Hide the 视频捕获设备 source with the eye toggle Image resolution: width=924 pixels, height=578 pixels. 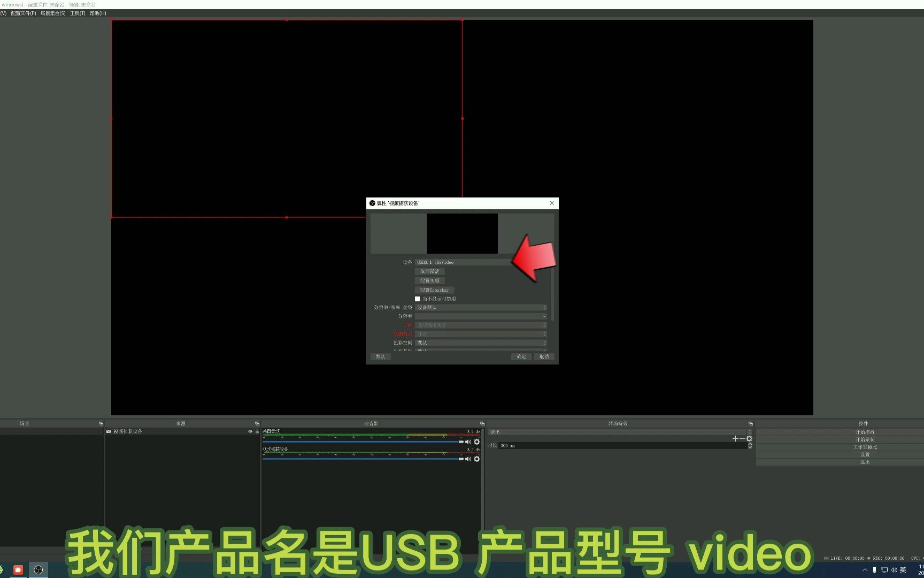click(x=250, y=431)
